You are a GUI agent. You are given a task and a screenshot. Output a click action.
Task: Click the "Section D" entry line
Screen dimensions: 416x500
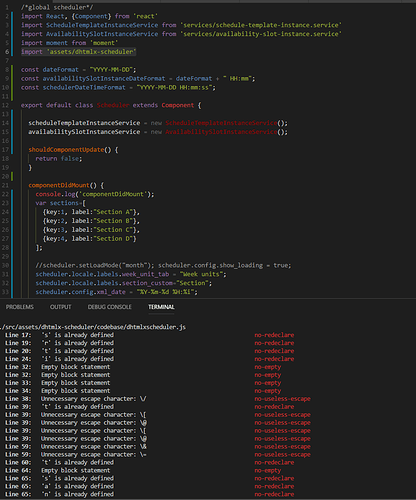(x=89, y=238)
